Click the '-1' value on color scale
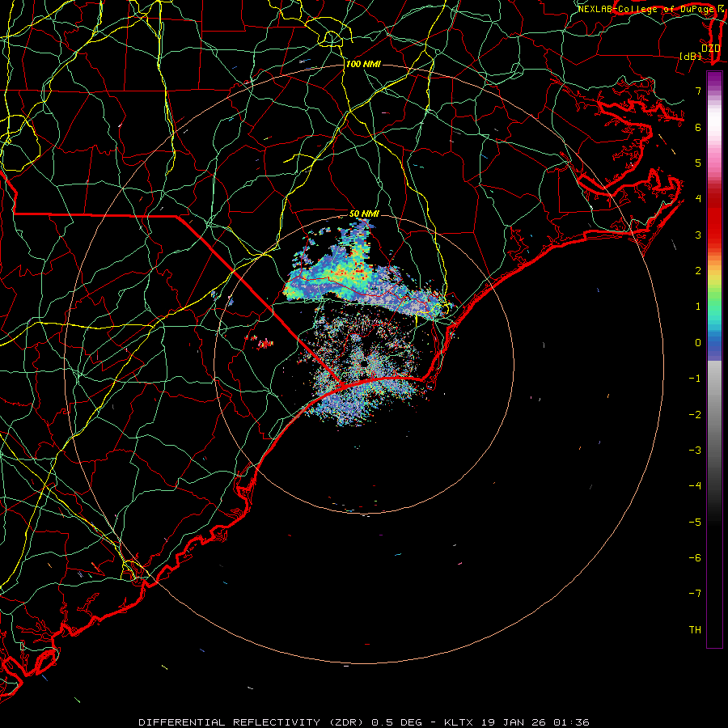This screenshot has height=728, width=728. pyautogui.click(x=695, y=379)
